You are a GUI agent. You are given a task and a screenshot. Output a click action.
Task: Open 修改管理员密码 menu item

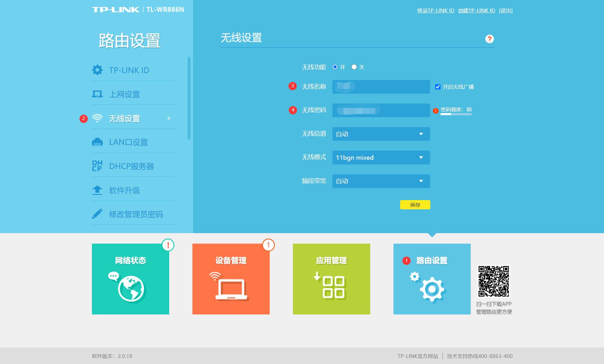(134, 214)
